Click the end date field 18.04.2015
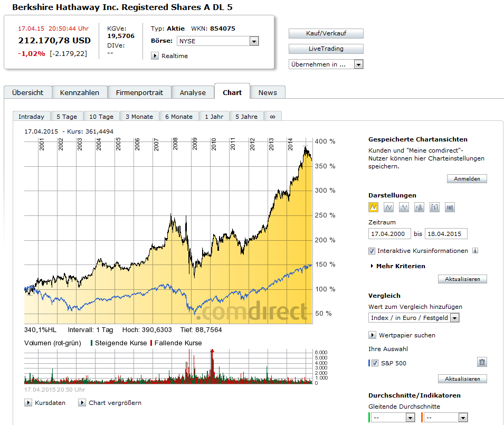 pyautogui.click(x=446, y=234)
